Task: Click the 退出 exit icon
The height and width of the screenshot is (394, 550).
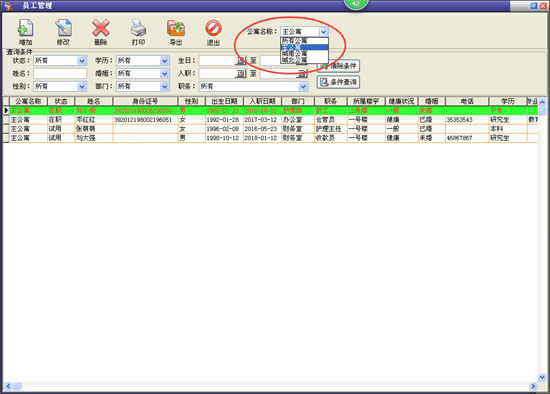Action: coord(213,28)
